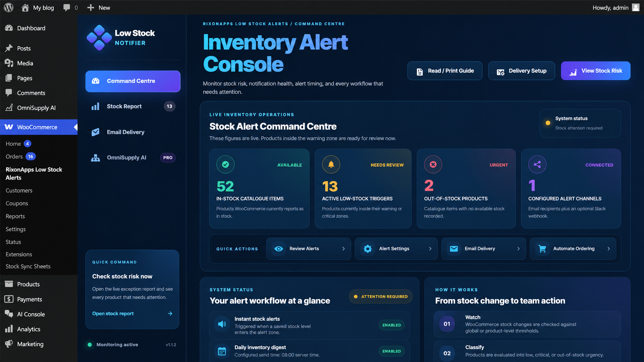
Task: Click the 13 Active Low-Stock Triggers value
Action: tap(330, 187)
